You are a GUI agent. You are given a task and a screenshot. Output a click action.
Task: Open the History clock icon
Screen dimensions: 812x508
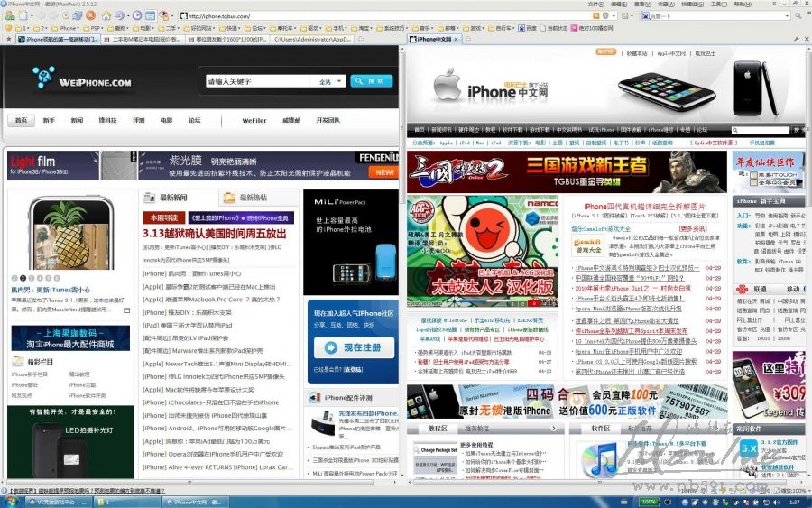click(x=137, y=16)
